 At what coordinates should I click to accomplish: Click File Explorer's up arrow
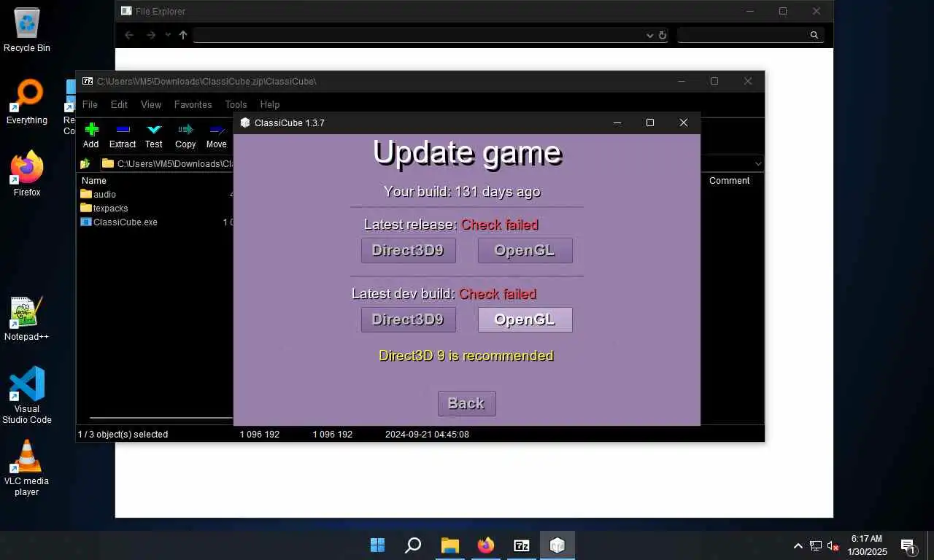point(183,35)
